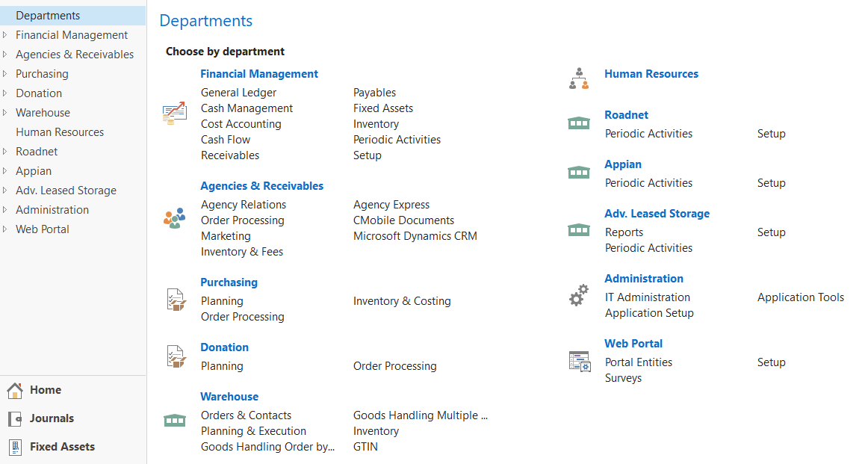Open the Roadnet department heading
Screen dimensions: 868x464
[x=626, y=115]
